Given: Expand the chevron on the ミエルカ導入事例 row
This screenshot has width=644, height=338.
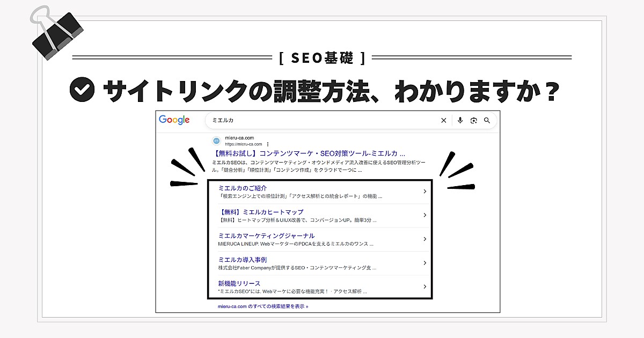Looking at the screenshot, I should coord(425,263).
